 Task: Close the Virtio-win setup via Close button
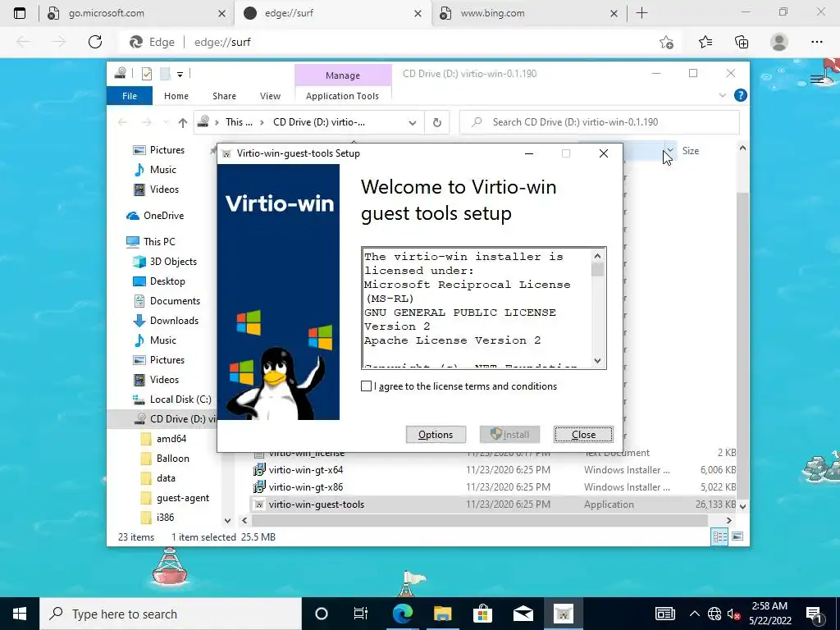click(x=583, y=435)
